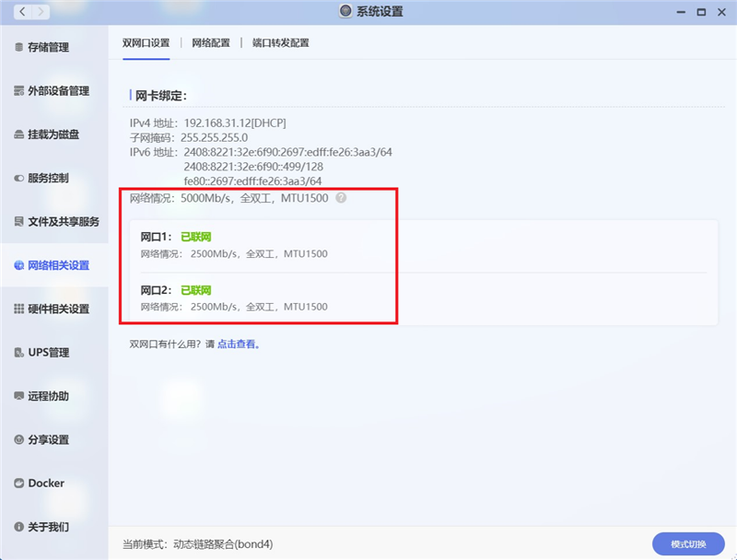The height and width of the screenshot is (560, 737).
Task: Click the mount as disk icon
Action: [x=18, y=134]
